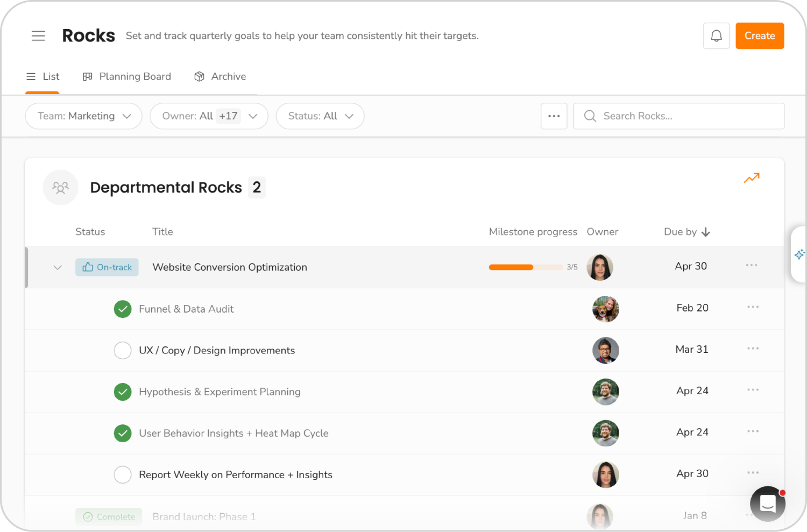Collapse the Website Conversion Optimization rock
Image resolution: width=807 pixels, height=532 pixels.
coord(58,267)
